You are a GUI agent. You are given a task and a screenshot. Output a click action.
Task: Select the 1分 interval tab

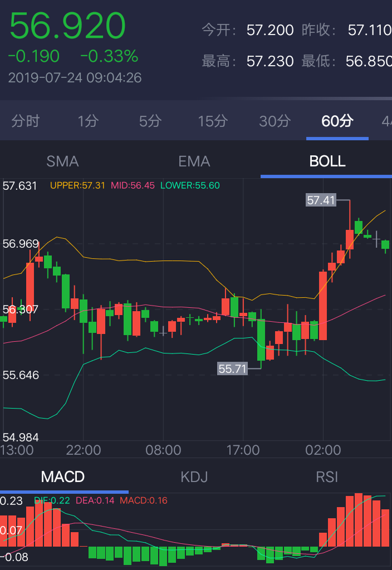tap(88, 121)
